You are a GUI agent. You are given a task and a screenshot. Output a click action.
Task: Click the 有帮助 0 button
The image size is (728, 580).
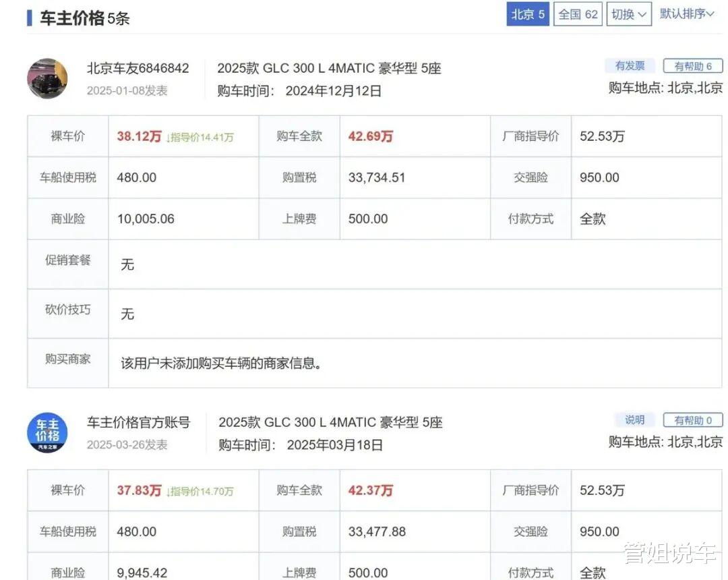[693, 420]
